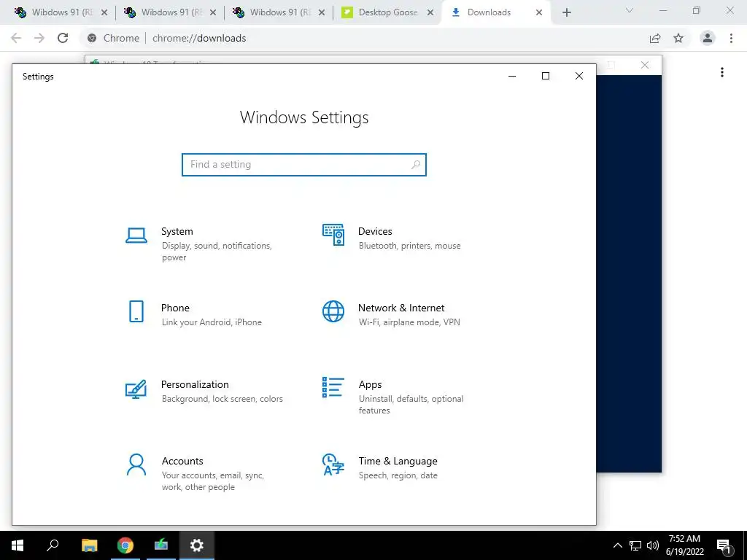Open the Accounts person icon
747x560 pixels.
136,464
